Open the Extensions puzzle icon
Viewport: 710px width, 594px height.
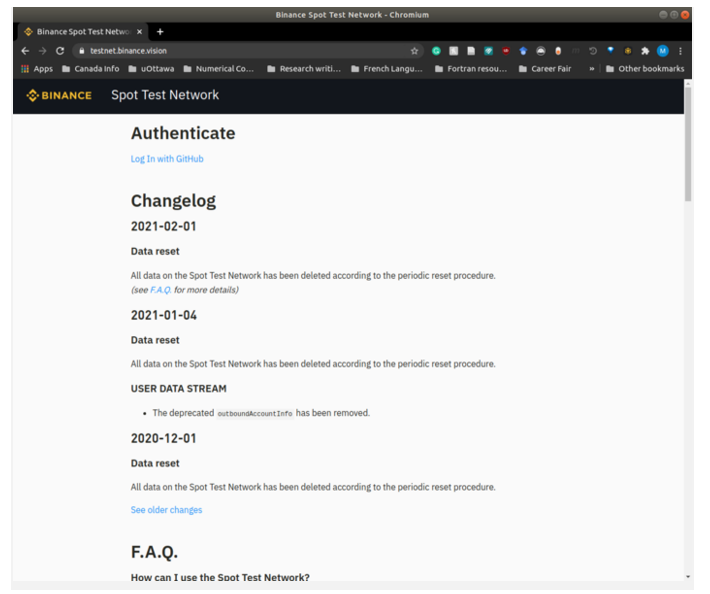click(645, 50)
